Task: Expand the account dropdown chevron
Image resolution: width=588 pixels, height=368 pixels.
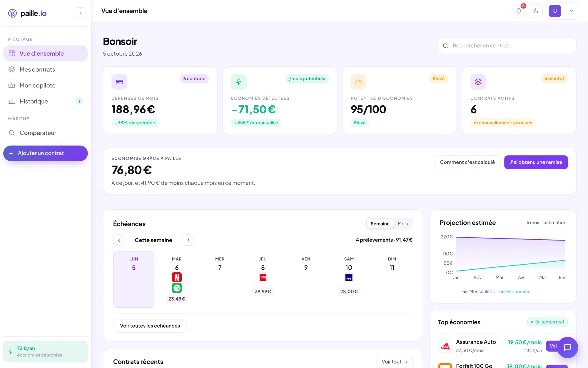Action: 571,11
